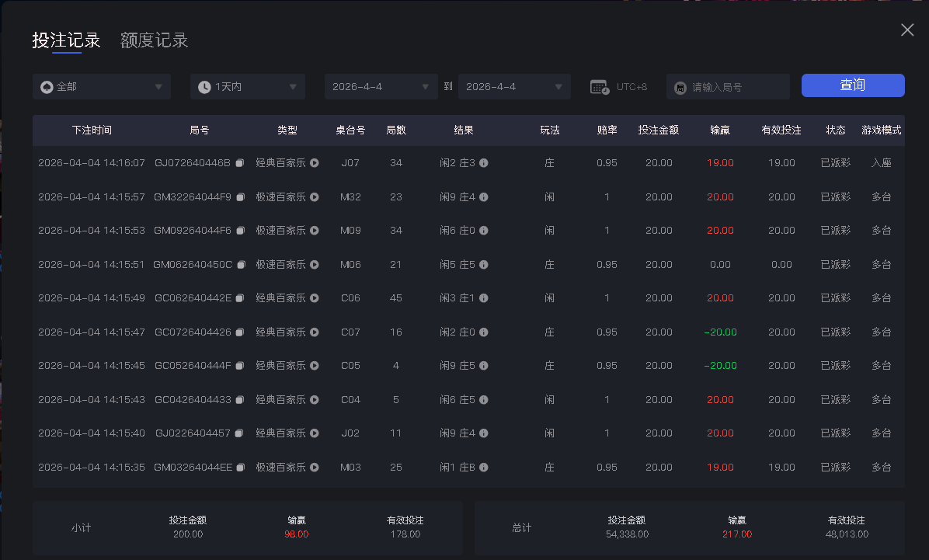Show result details for 闲5 庄5 row
929x560 pixels.
click(483, 265)
